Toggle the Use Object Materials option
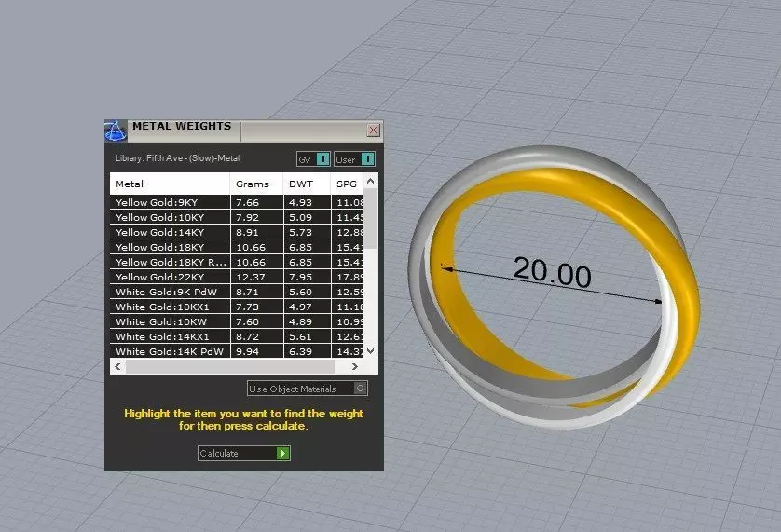This screenshot has height=532, width=781. (x=308, y=389)
